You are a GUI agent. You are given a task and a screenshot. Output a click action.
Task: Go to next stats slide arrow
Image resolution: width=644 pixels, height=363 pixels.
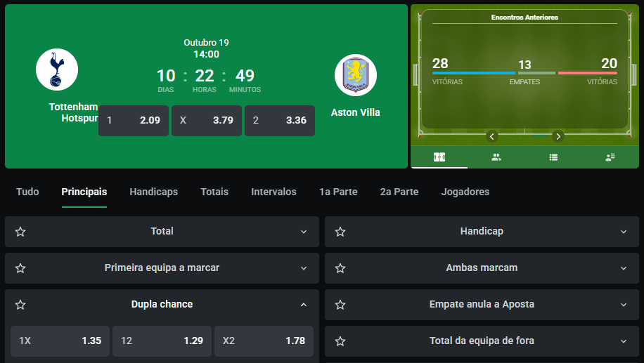pyautogui.click(x=558, y=136)
